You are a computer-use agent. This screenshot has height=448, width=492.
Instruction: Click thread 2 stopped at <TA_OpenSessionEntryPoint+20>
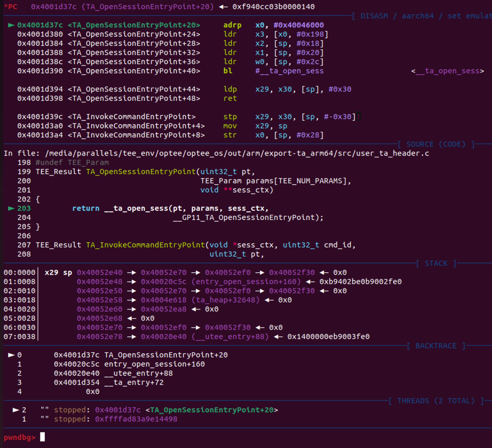pyautogui.click(x=212, y=410)
